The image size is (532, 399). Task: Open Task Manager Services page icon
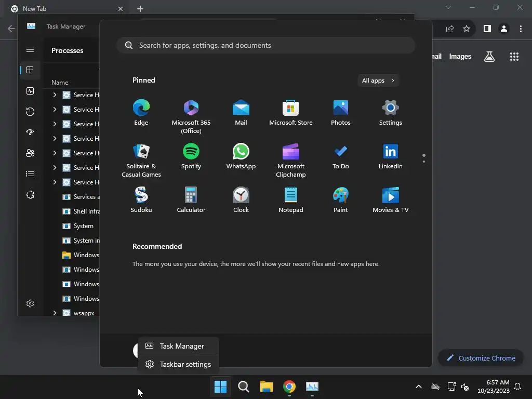30,195
